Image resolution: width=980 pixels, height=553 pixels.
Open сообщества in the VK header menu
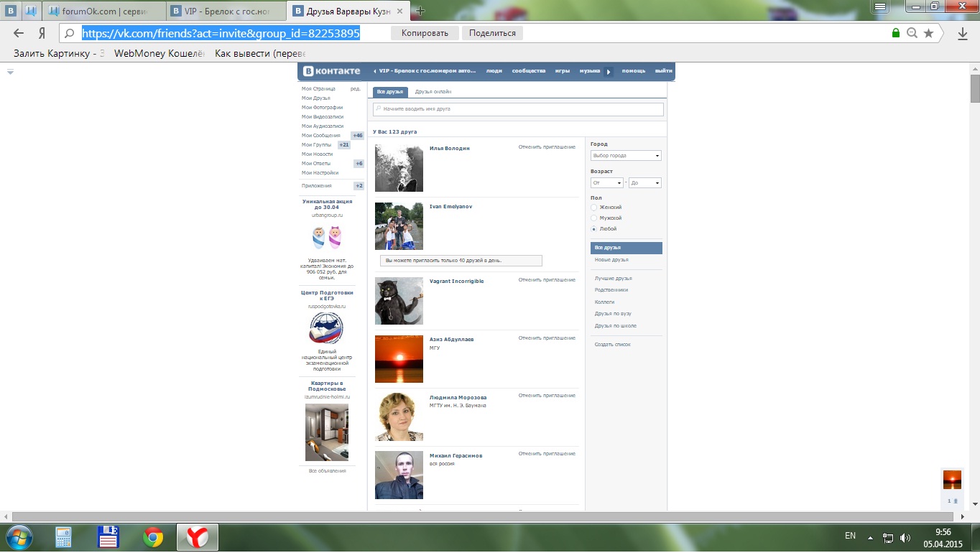point(529,71)
